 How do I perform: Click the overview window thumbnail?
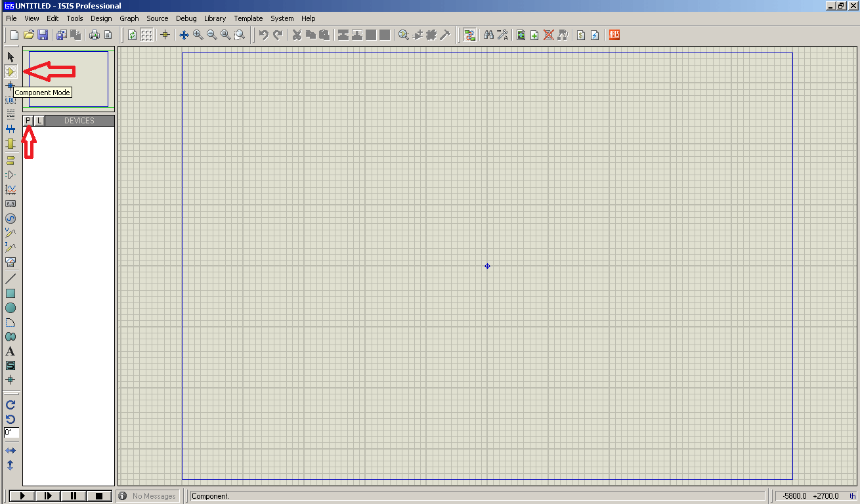(x=69, y=79)
